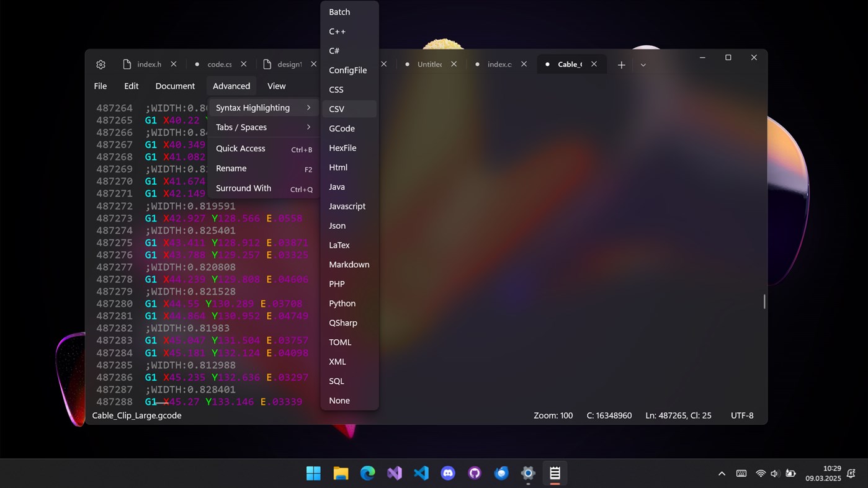
Task: Close the code.cs tab
Action: point(244,64)
